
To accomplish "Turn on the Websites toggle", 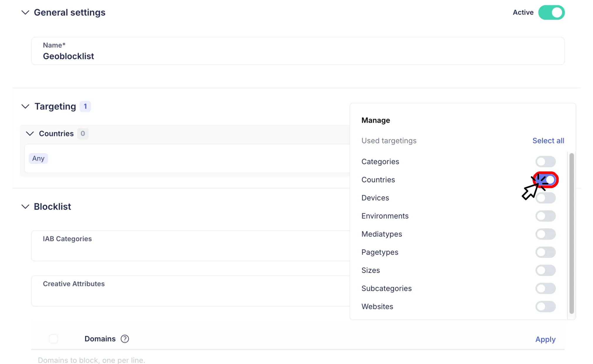I will click(545, 307).
